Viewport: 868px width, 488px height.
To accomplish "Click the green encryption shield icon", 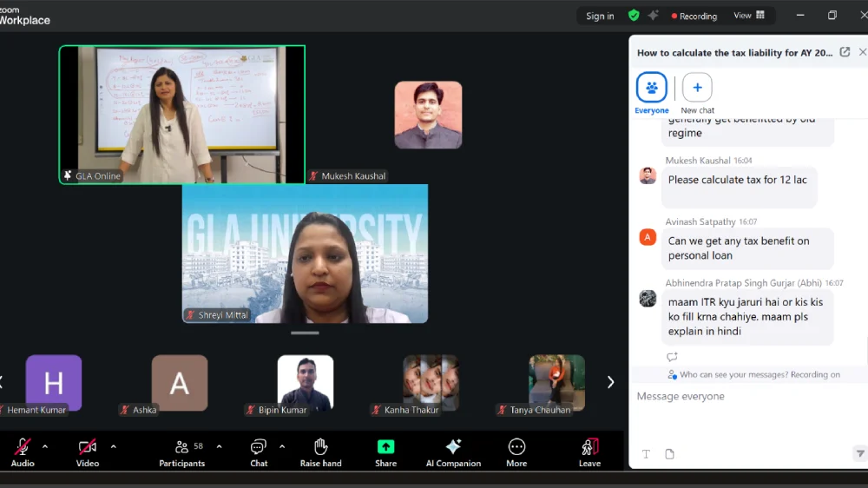I will click(634, 16).
